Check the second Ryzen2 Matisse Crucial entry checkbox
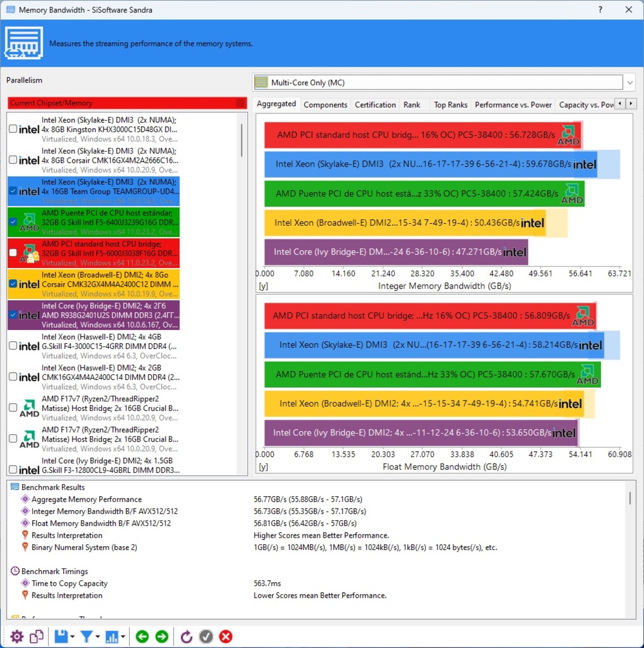Screen dimensions: 644x648 (13, 439)
